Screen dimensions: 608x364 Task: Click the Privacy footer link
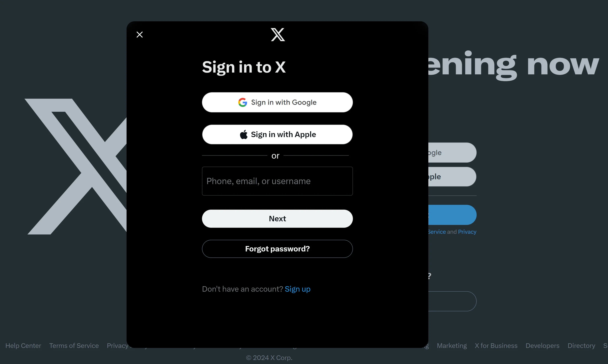pos(119,345)
